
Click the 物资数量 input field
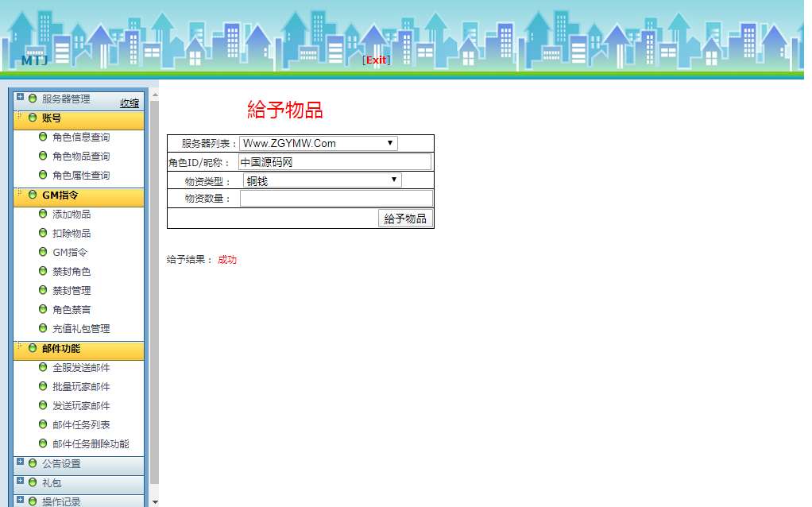(336, 197)
